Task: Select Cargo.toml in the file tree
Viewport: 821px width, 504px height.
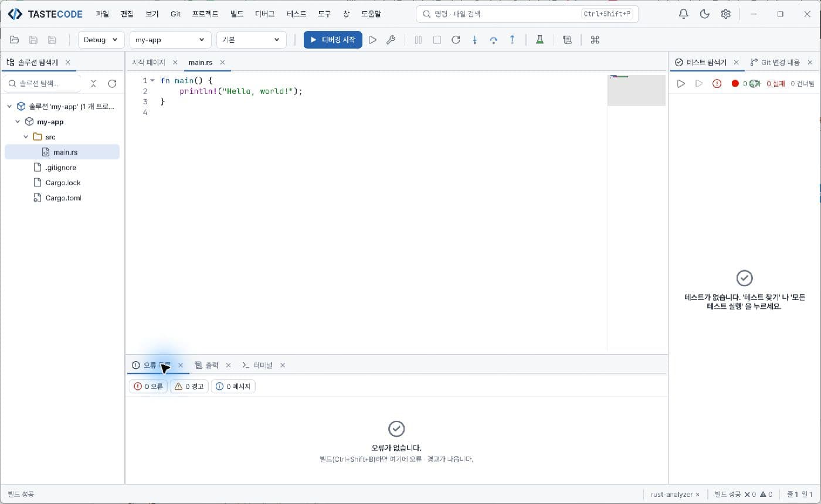Action: pos(62,198)
